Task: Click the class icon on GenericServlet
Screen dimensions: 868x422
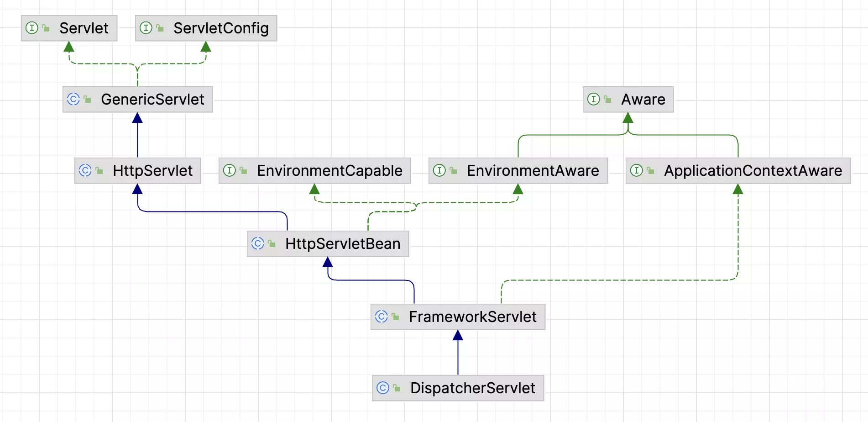Action: pos(73,99)
